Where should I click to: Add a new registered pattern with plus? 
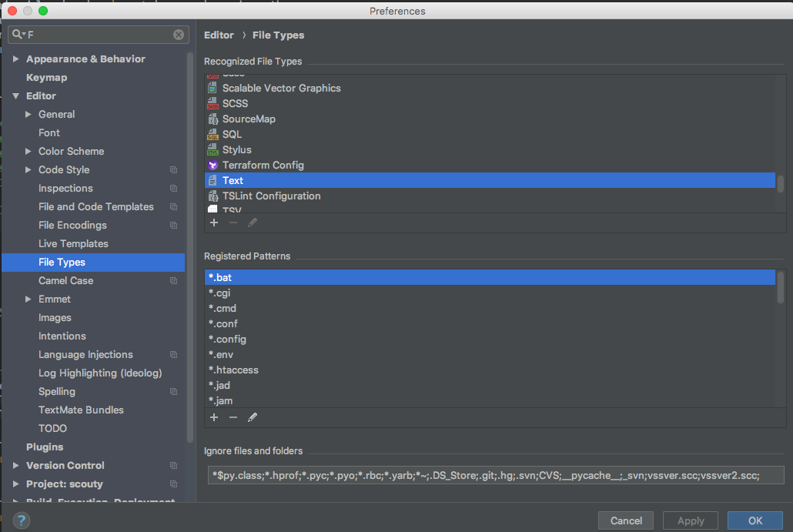[214, 417]
